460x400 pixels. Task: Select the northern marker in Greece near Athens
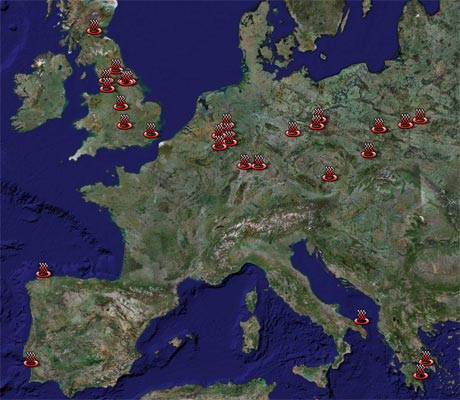coord(426,359)
